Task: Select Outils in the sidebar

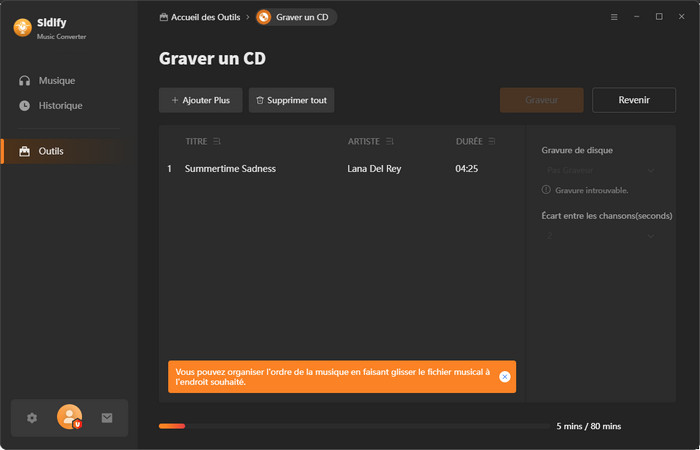Action: (x=51, y=151)
